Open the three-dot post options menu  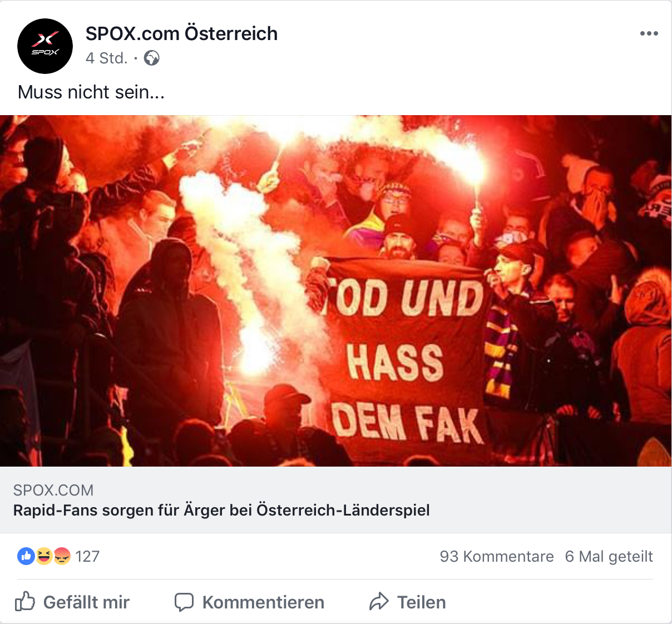pos(649,33)
